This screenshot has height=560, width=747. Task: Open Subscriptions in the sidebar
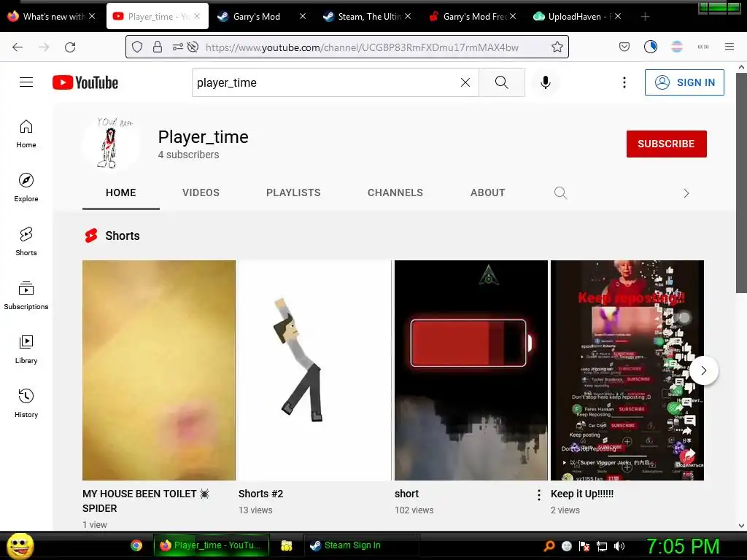point(26,296)
